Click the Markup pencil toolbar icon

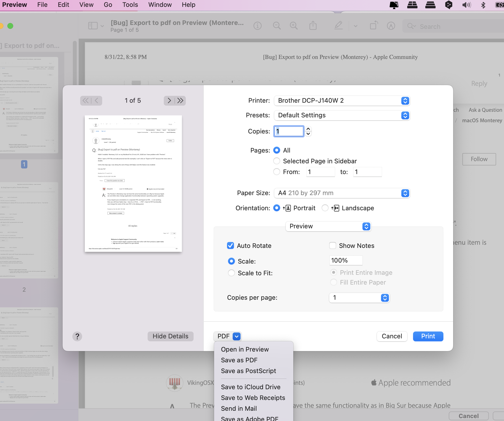click(x=339, y=26)
